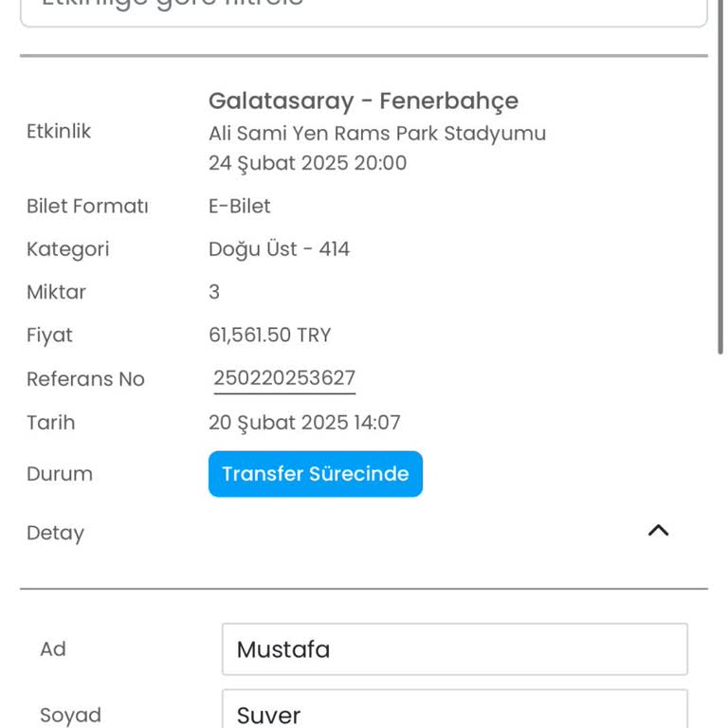Image resolution: width=728 pixels, height=728 pixels.
Task: Click the Fiyat label
Action: pyautogui.click(x=49, y=336)
